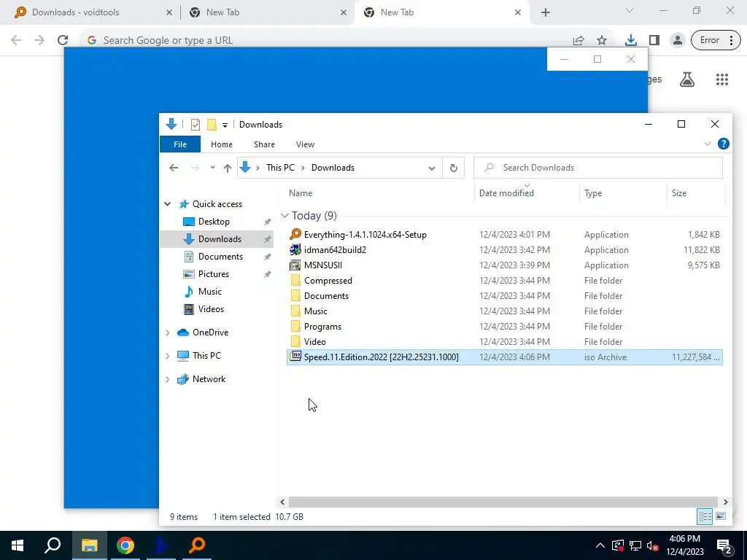Go up one folder level

(x=228, y=168)
